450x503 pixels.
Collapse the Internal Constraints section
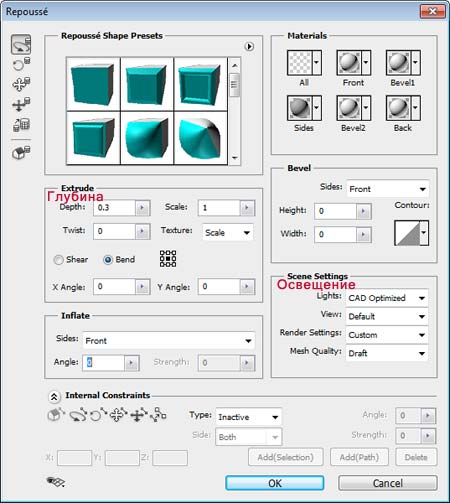(x=54, y=397)
